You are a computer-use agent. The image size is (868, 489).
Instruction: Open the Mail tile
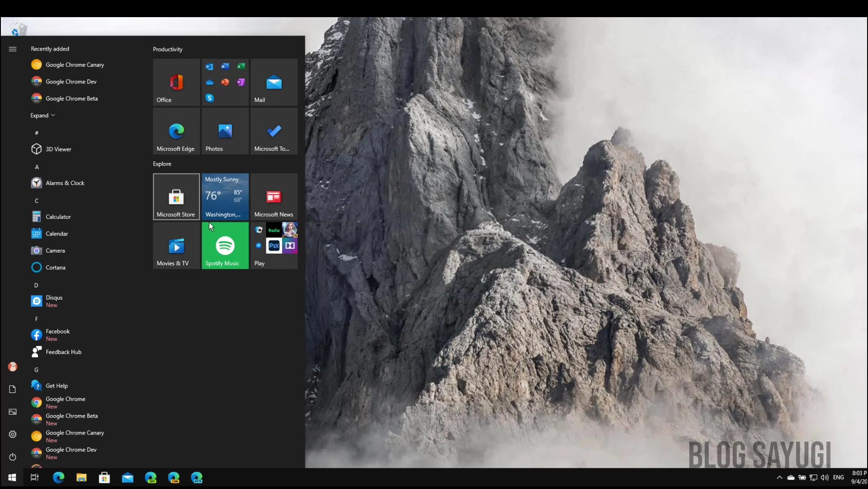tap(273, 83)
